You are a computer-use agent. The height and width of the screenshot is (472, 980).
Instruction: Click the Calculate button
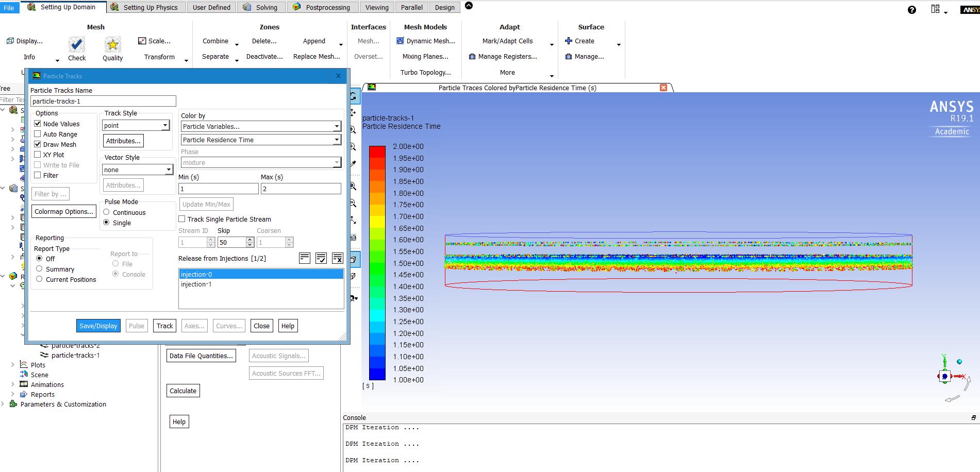pyautogui.click(x=183, y=391)
